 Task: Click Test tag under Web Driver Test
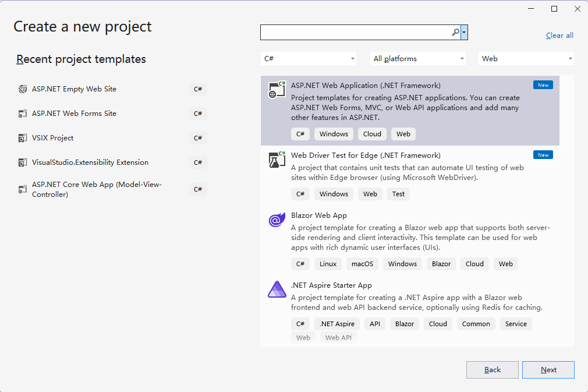point(398,194)
